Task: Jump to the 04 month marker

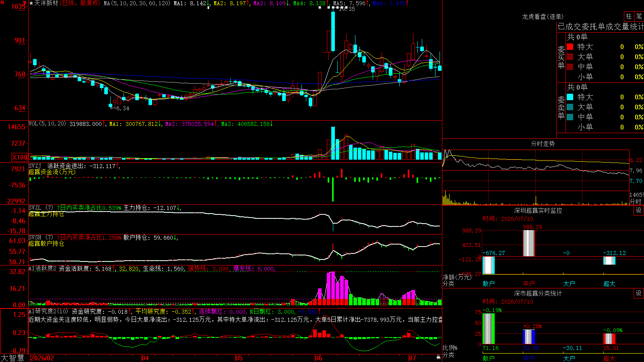Action: tap(145, 358)
